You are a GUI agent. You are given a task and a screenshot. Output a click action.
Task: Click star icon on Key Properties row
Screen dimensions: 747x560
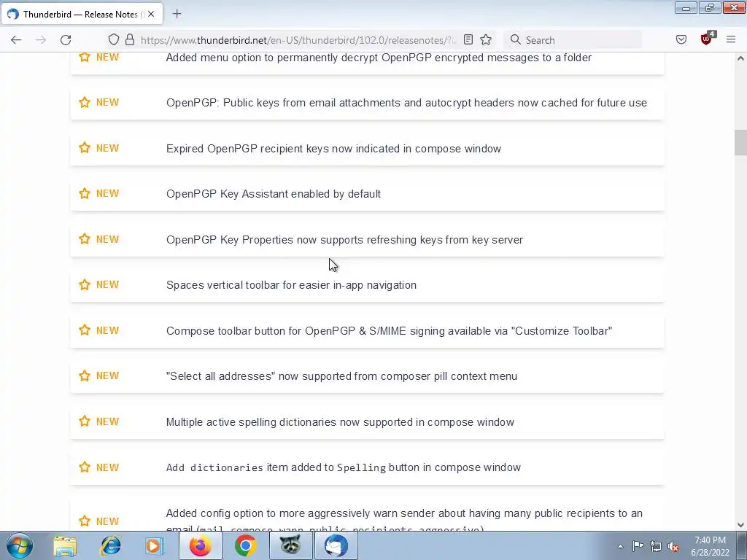coord(85,239)
